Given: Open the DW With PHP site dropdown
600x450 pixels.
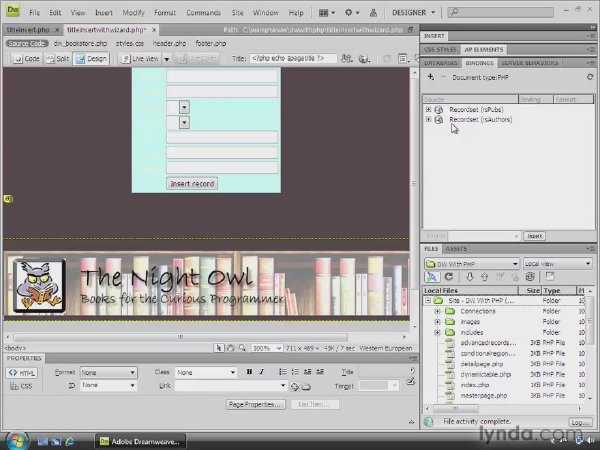Looking at the screenshot, I should click(x=472, y=264).
